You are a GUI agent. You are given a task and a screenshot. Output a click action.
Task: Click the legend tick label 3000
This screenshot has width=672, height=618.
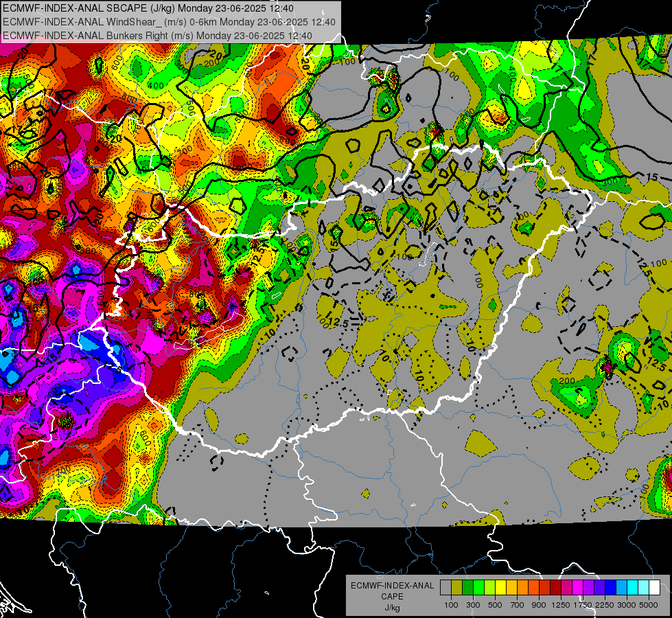(627, 605)
